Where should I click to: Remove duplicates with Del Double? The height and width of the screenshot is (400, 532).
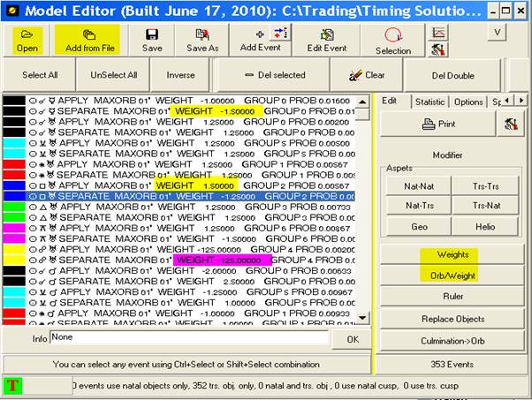click(x=452, y=75)
